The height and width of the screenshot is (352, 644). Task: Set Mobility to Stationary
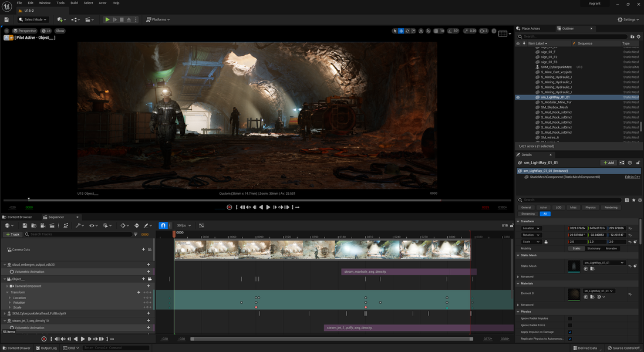tap(594, 248)
